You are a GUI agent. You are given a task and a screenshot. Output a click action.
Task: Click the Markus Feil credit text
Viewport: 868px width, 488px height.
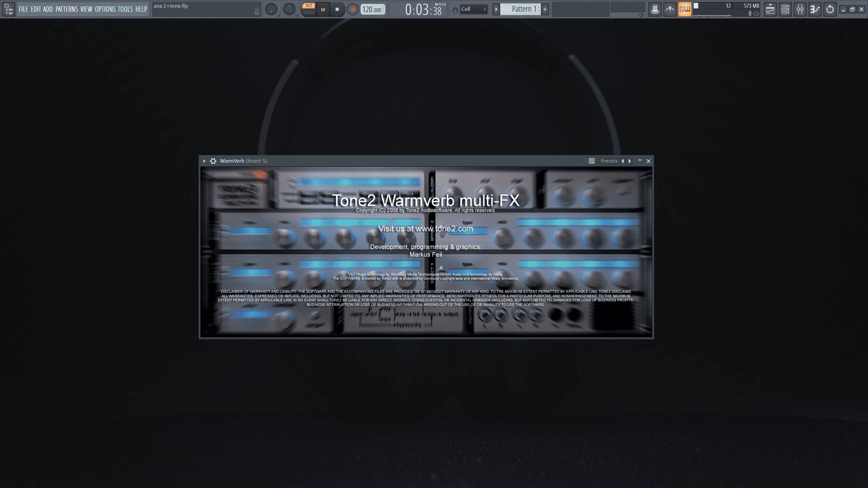pyautogui.click(x=426, y=254)
